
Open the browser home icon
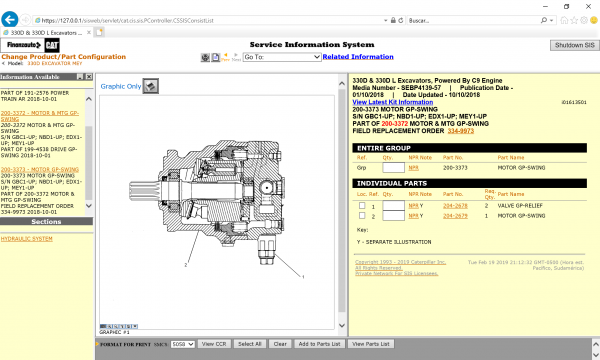point(564,20)
